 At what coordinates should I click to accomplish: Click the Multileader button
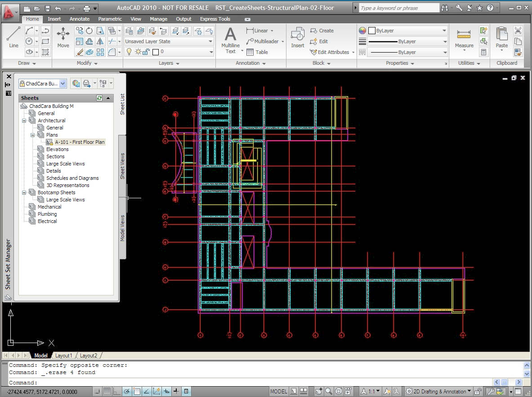[x=263, y=41]
